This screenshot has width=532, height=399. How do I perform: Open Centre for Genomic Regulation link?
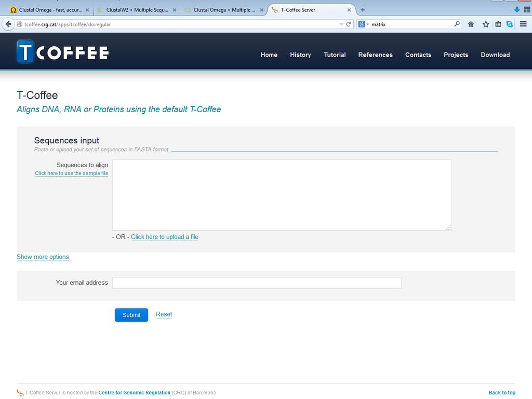point(135,393)
